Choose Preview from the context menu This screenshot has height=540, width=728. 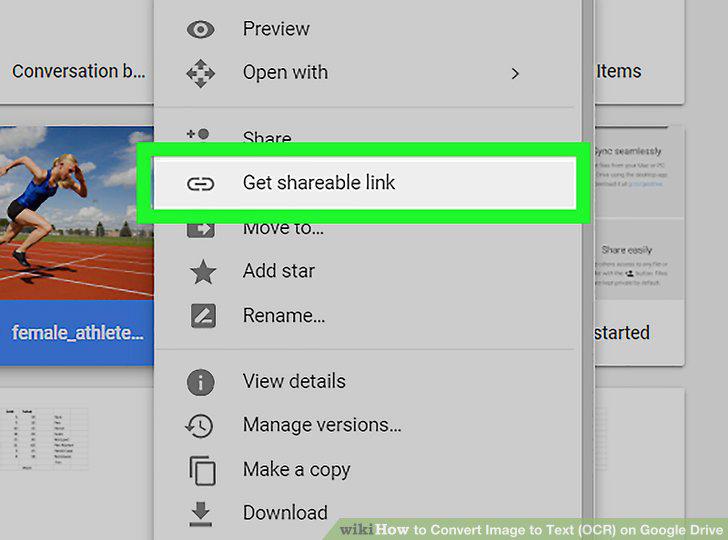[x=276, y=29]
